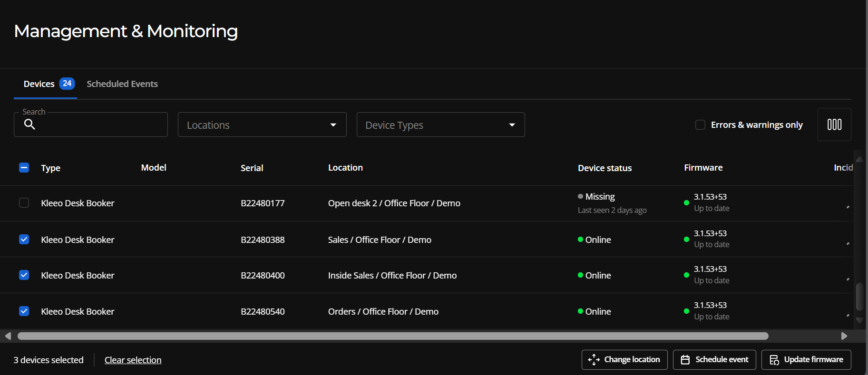Click serial B22480540 cell
868x375 pixels.
pos(263,311)
